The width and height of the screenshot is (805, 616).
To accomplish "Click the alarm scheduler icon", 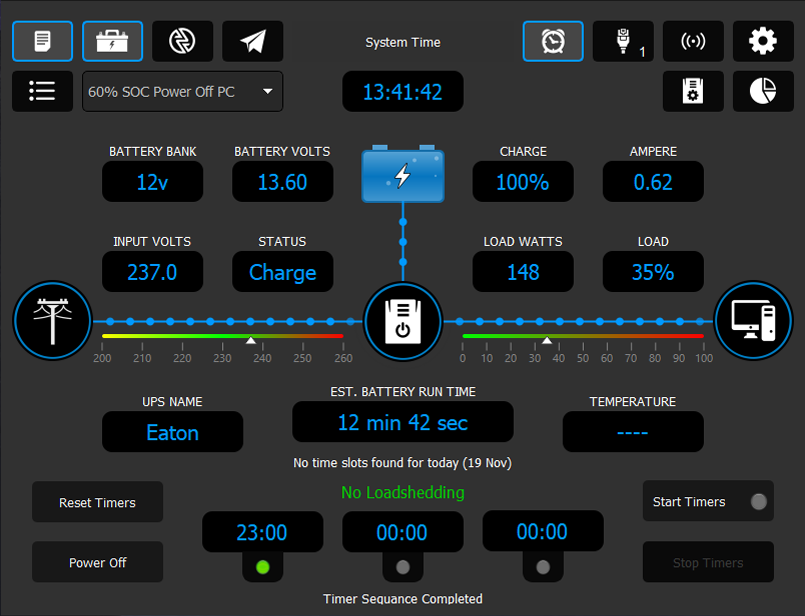I will [553, 41].
